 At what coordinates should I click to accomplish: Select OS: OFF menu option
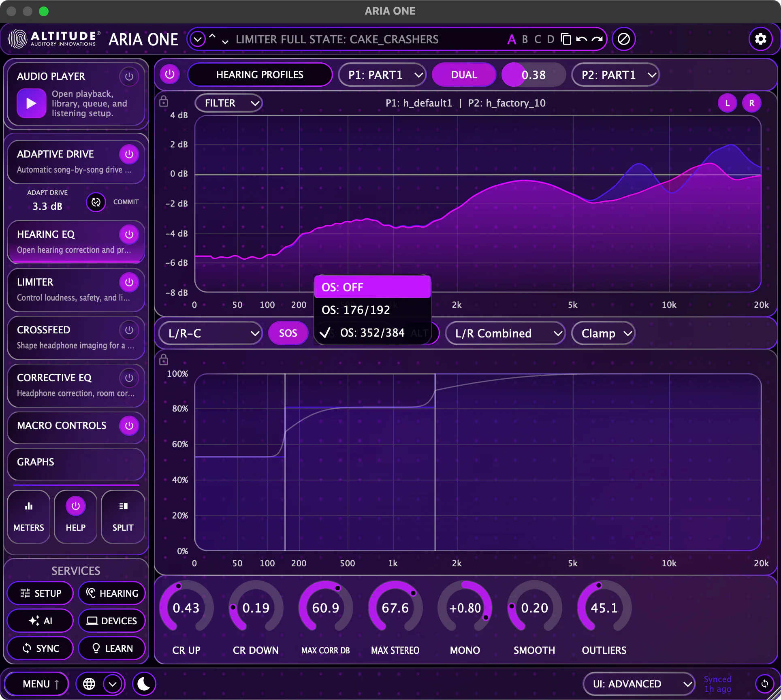(372, 287)
